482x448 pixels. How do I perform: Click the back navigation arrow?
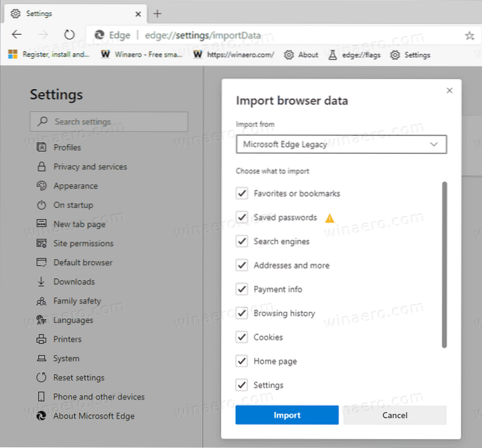click(x=17, y=35)
